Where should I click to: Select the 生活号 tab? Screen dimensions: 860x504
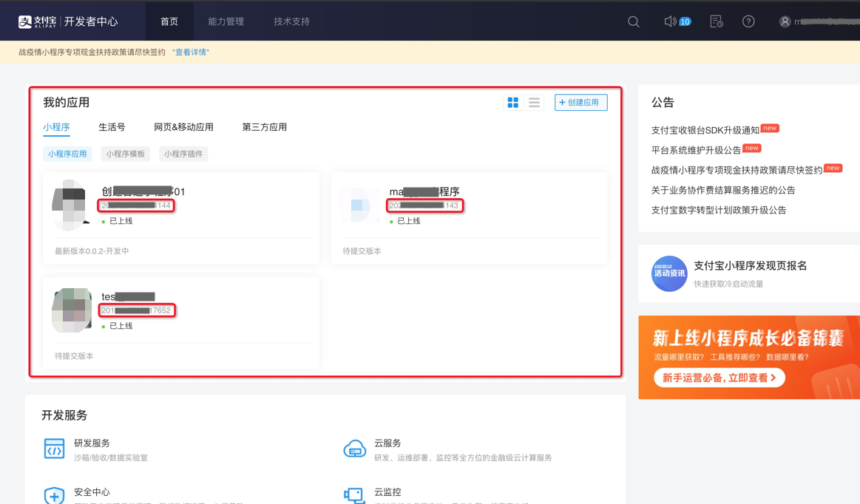(x=112, y=127)
